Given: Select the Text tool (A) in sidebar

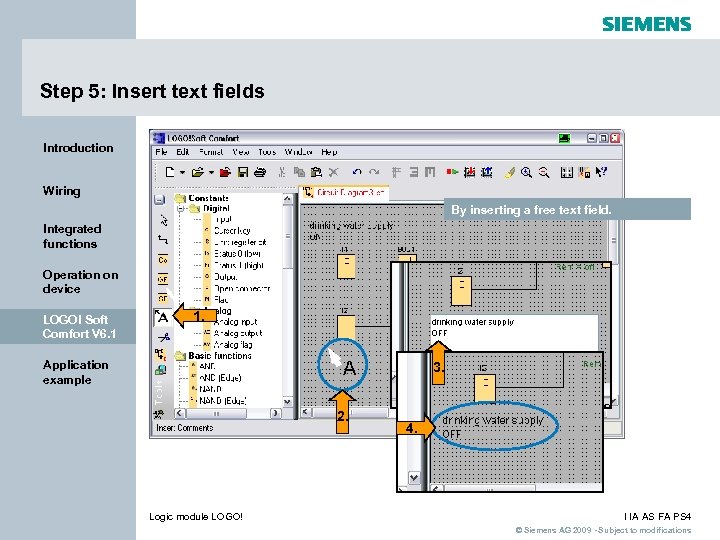Looking at the screenshot, I should (162, 317).
